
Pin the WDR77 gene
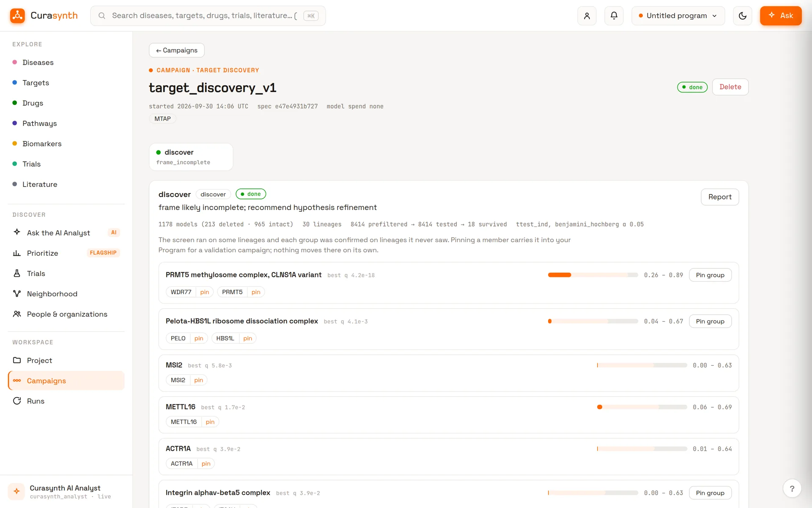click(x=205, y=292)
